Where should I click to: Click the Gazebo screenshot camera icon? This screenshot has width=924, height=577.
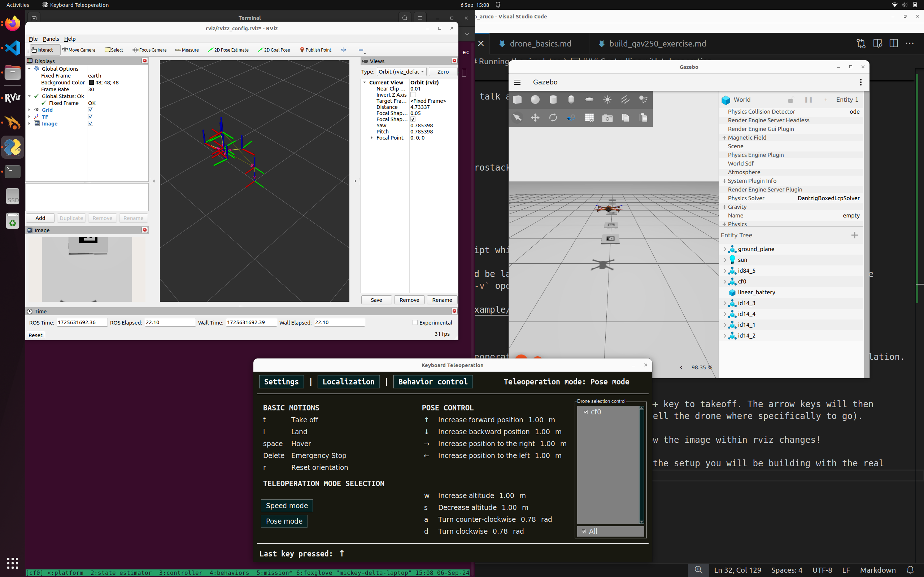point(607,118)
